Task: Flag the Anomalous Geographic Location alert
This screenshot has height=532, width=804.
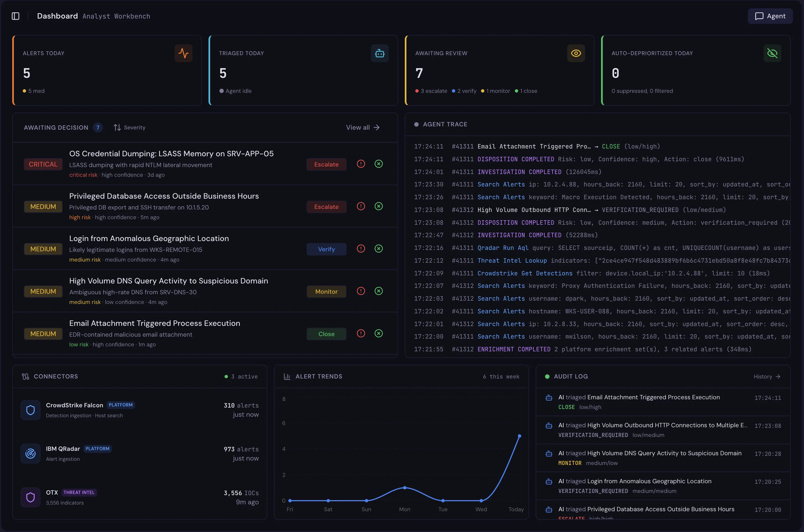Action: point(361,249)
